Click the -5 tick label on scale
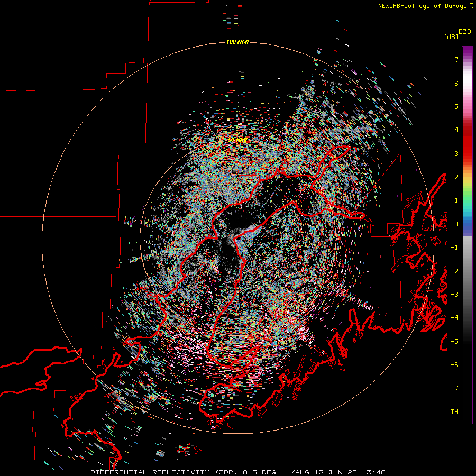 pos(454,342)
